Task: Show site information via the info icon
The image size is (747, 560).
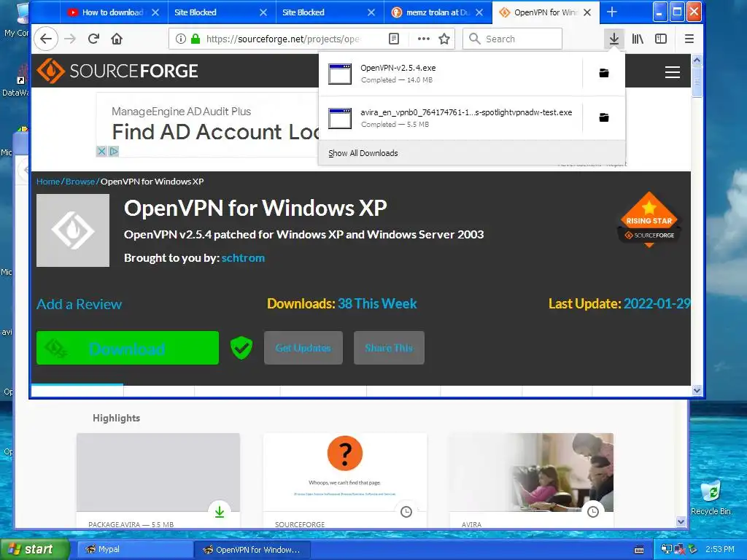Action: pos(181,39)
